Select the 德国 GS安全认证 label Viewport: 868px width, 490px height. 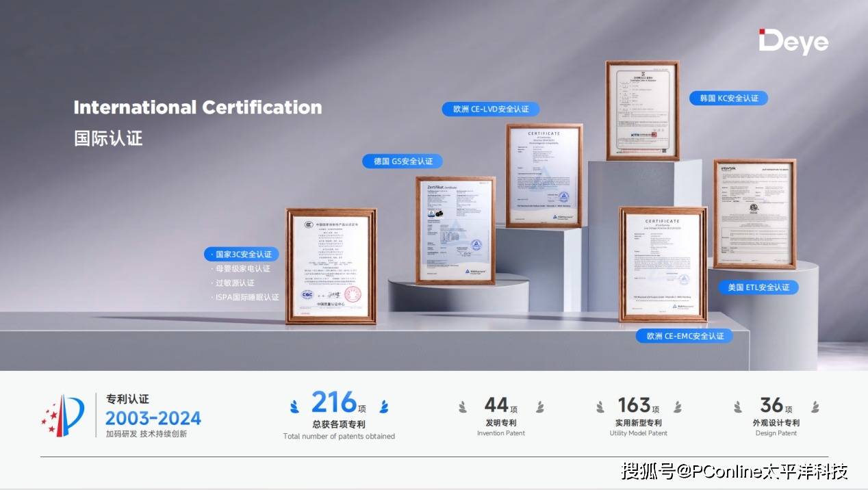403,162
